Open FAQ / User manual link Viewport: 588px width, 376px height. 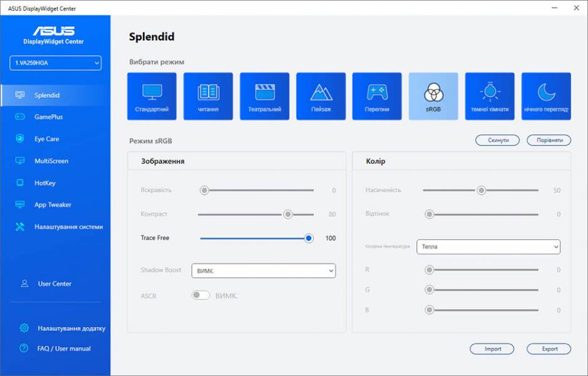click(x=64, y=348)
